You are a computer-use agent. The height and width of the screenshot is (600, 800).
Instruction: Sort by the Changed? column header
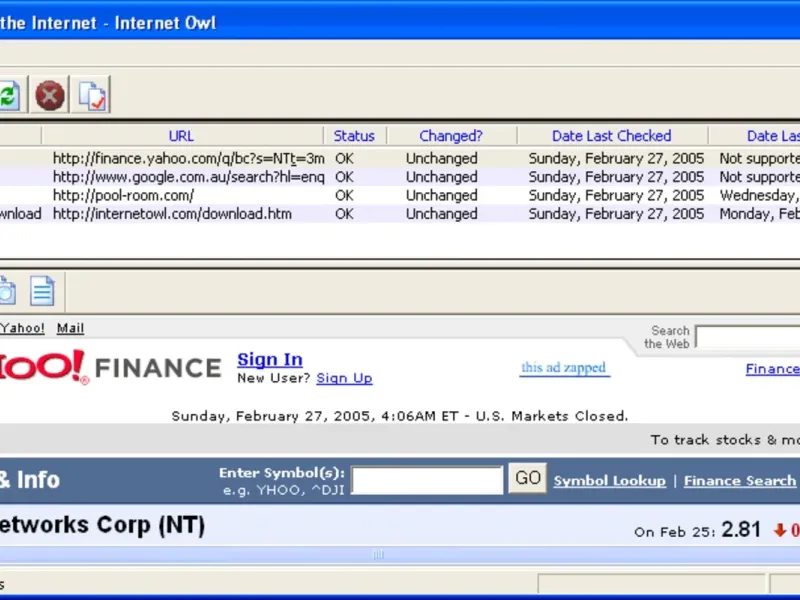coord(451,136)
